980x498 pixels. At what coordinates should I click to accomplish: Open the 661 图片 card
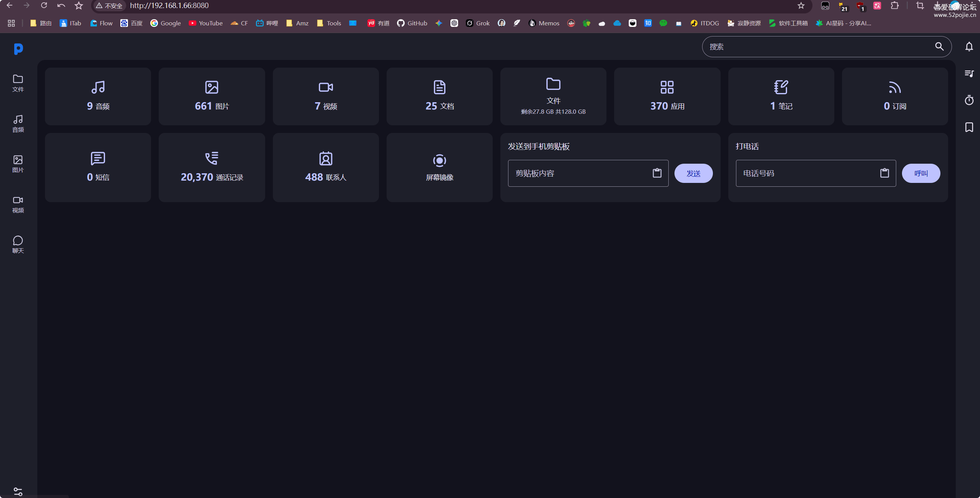(212, 96)
